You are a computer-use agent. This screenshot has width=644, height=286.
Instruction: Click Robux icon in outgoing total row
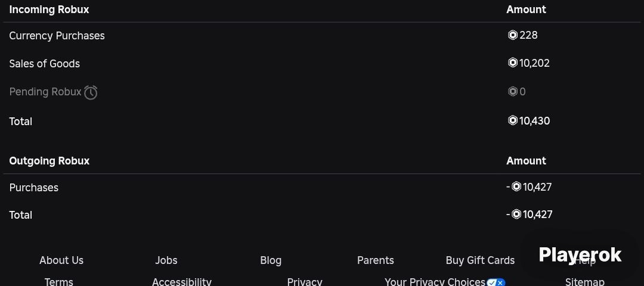tap(516, 214)
